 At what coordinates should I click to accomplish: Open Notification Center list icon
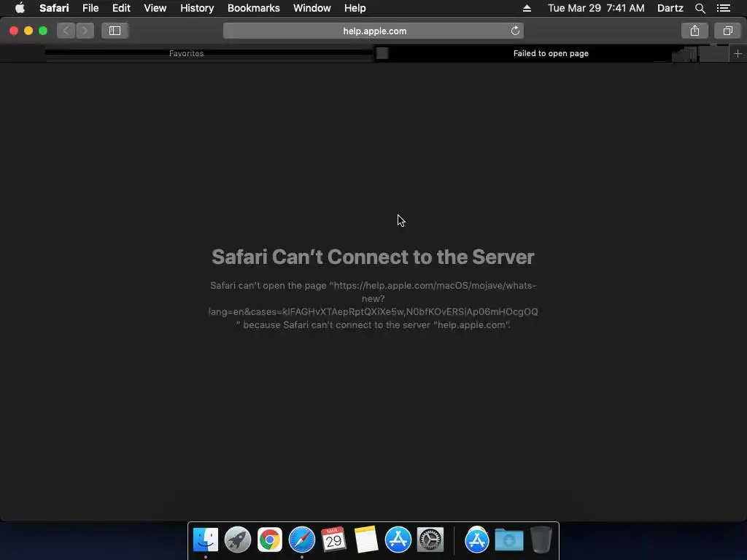[x=723, y=8]
